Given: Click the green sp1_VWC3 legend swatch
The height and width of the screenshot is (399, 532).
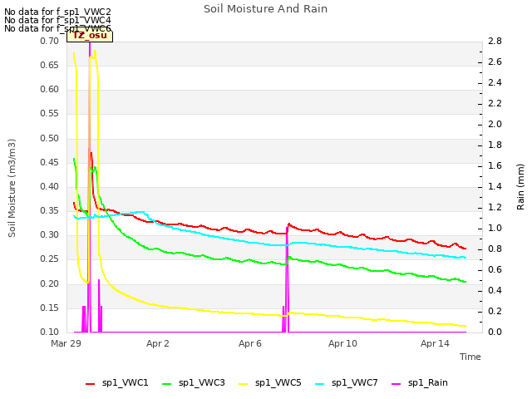Looking at the screenshot, I should point(167,384).
